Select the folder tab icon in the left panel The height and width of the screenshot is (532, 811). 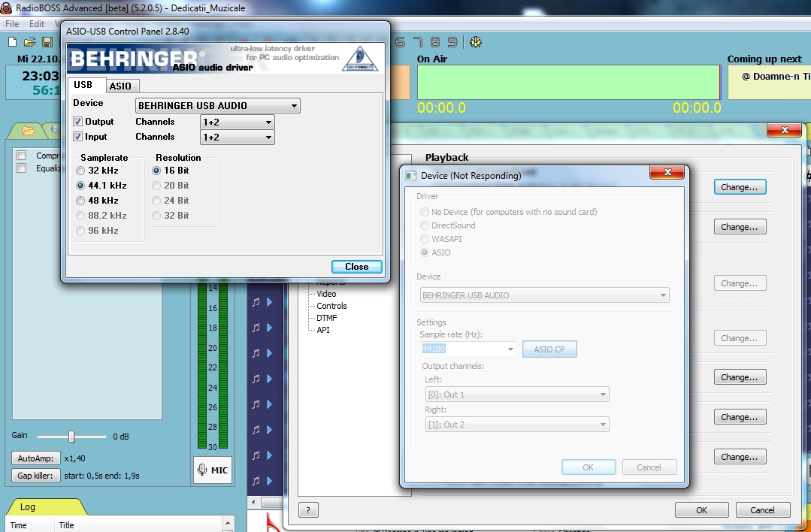click(x=28, y=131)
